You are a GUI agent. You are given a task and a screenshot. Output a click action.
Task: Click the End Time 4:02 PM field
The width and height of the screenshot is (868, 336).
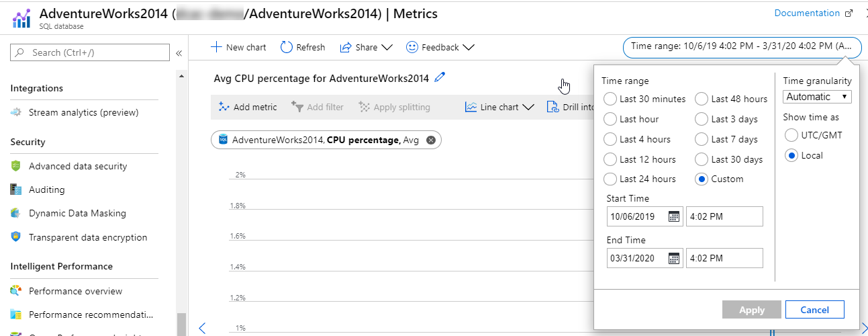coord(724,258)
